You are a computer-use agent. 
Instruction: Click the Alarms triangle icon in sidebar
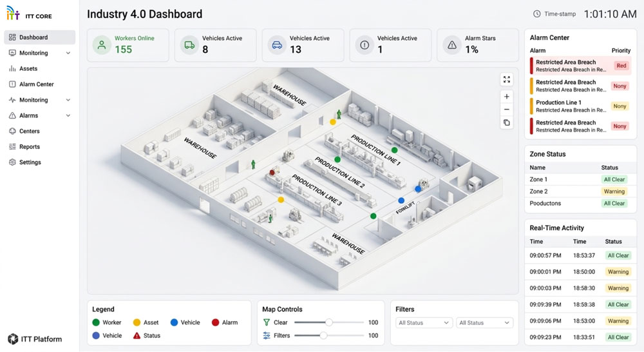tap(12, 115)
